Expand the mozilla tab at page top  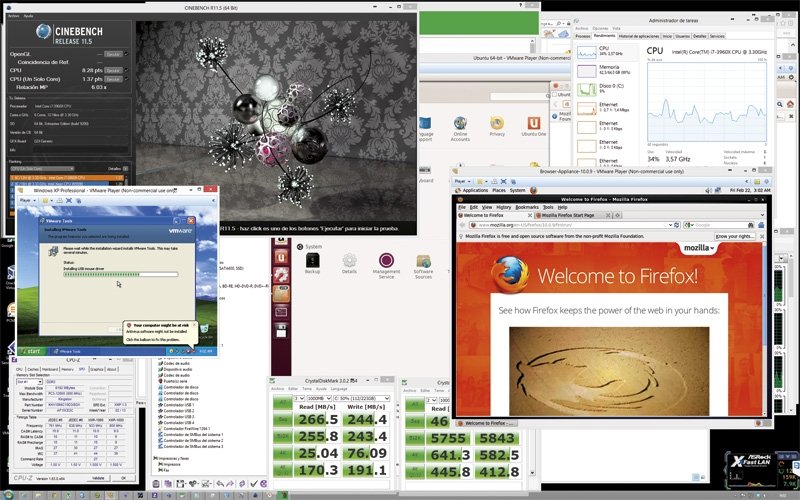point(699,248)
